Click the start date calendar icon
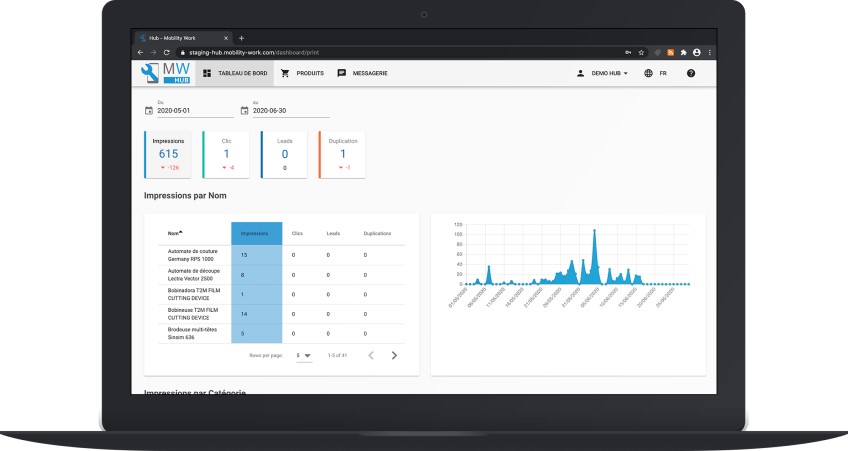This screenshot has height=451, width=848. click(x=149, y=110)
